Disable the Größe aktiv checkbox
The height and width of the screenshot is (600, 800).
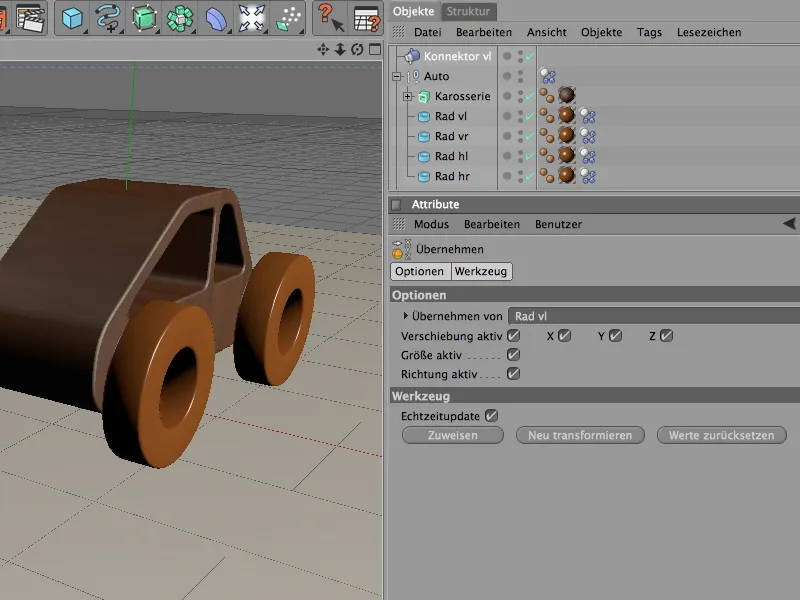(514, 355)
